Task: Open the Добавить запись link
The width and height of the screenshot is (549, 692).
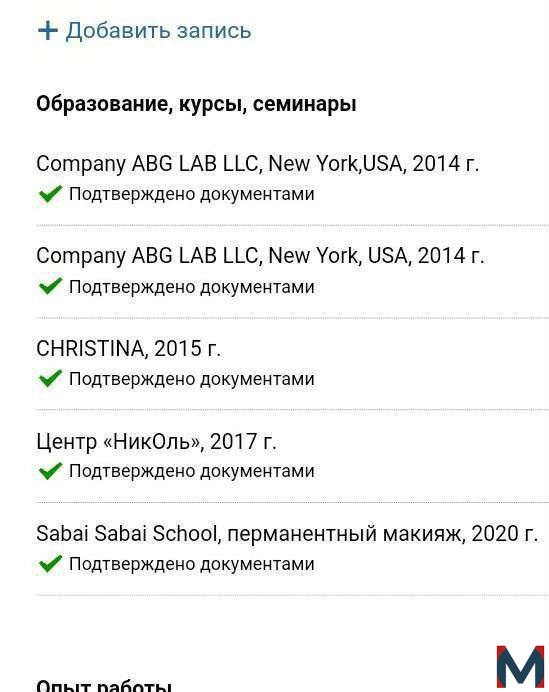Action: (x=158, y=31)
